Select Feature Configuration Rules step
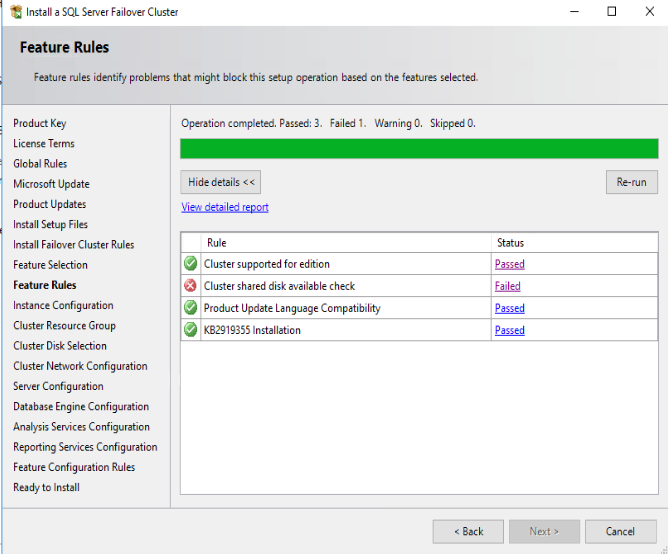Image resolution: width=668 pixels, height=554 pixels. pos(74,467)
